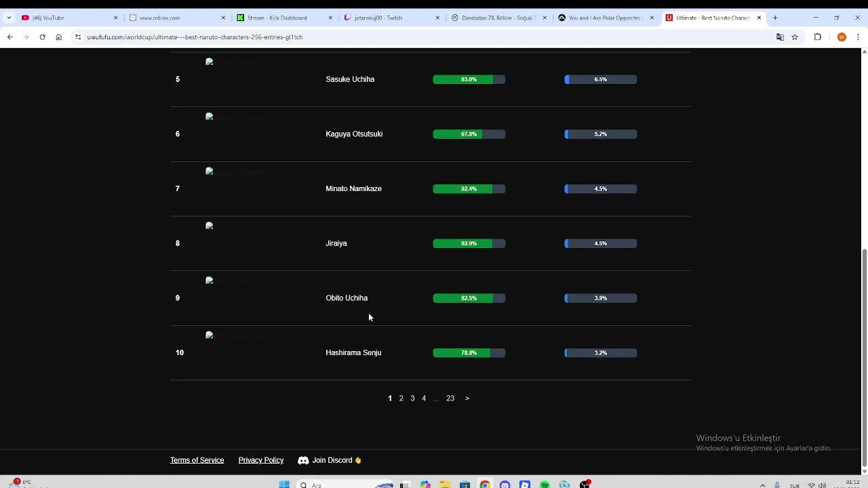Image resolution: width=868 pixels, height=488 pixels.
Task: Open the Chrome profile avatar
Action: (842, 37)
